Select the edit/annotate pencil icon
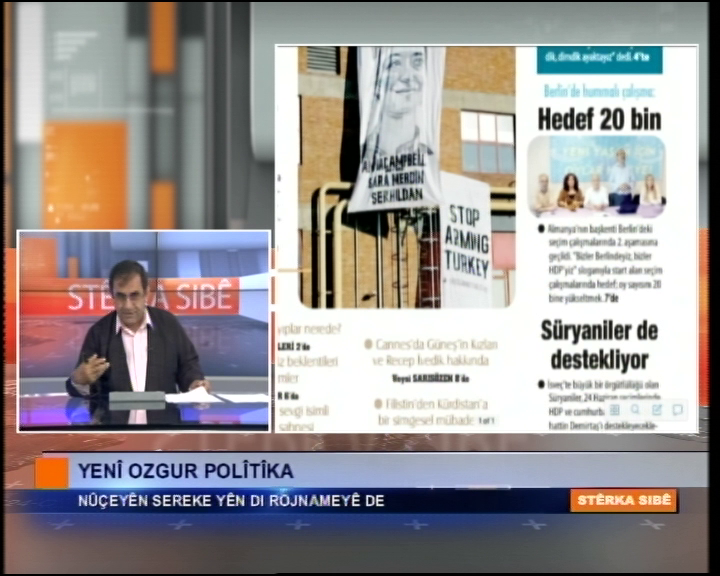This screenshot has width=720, height=576. pos(657,410)
